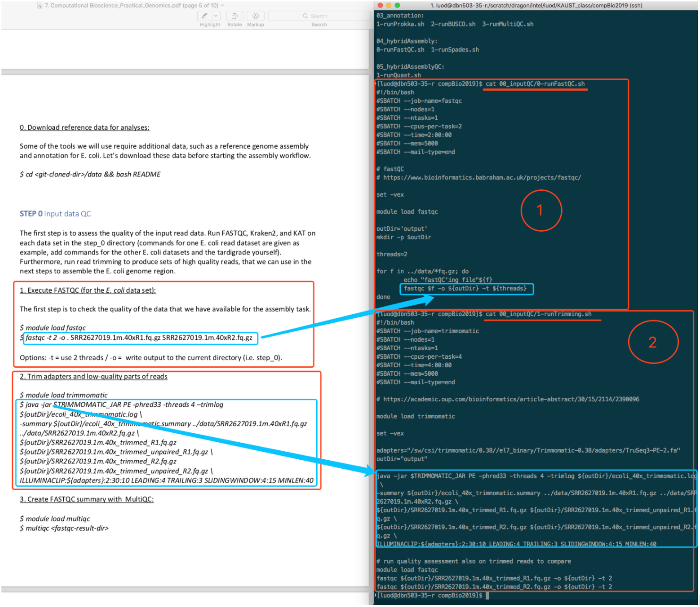This screenshot has width=700, height=607.
Task: Click '#SBATCH --cpus-per-task=4' line in terminal
Action: [419, 357]
